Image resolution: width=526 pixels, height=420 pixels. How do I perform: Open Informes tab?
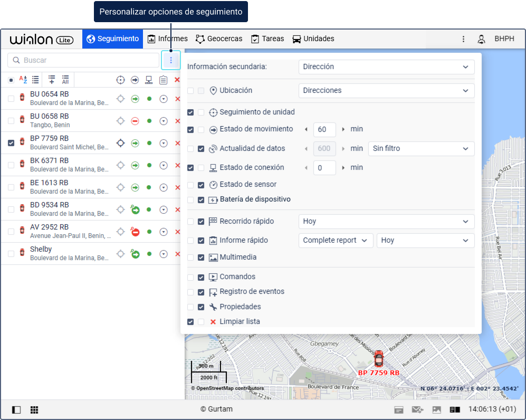(x=168, y=39)
